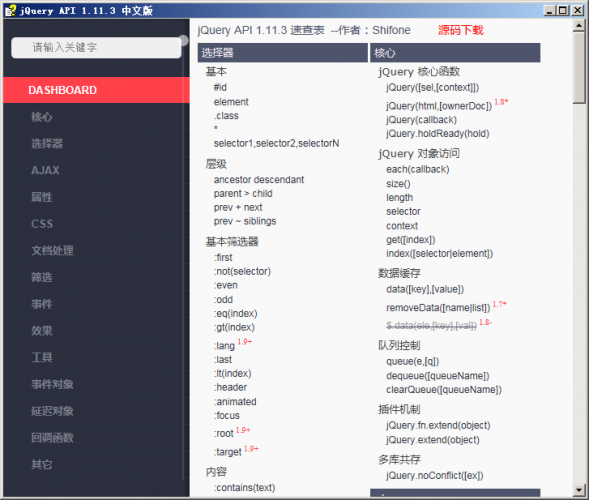Viewport: 589px width, 500px height.
Task: Click the vertical scrollbar thumb
Action: (x=578, y=68)
